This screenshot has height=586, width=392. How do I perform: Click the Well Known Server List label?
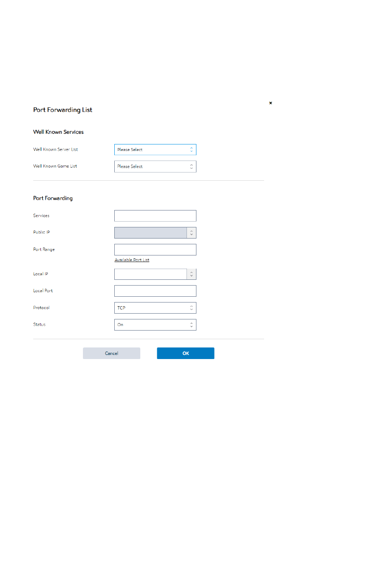coord(55,149)
